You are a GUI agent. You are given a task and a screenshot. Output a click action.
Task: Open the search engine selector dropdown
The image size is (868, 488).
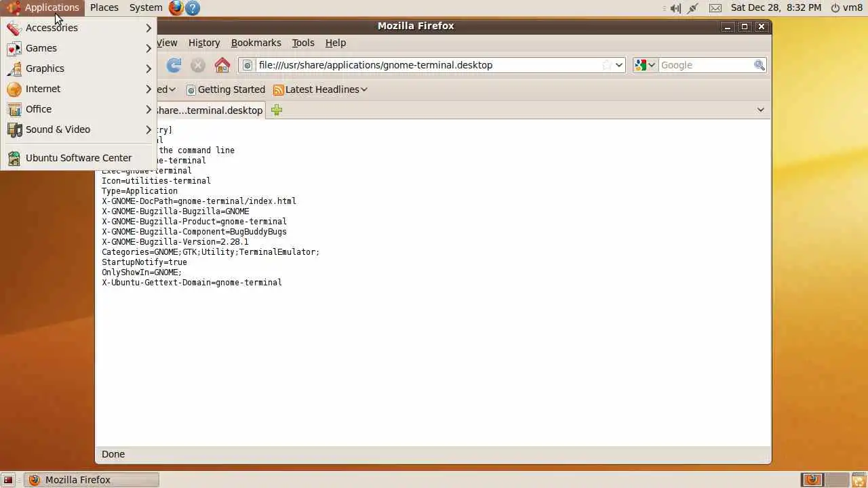[645, 65]
